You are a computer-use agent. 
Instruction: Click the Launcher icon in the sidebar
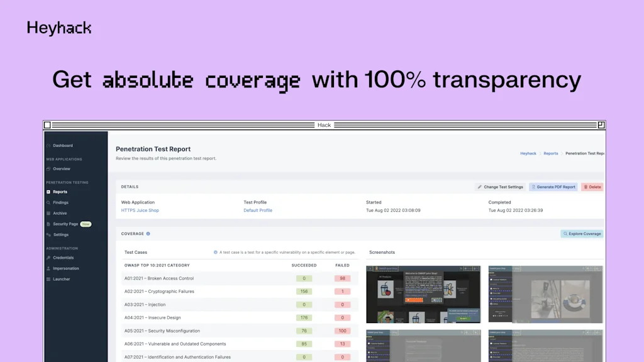click(48, 279)
